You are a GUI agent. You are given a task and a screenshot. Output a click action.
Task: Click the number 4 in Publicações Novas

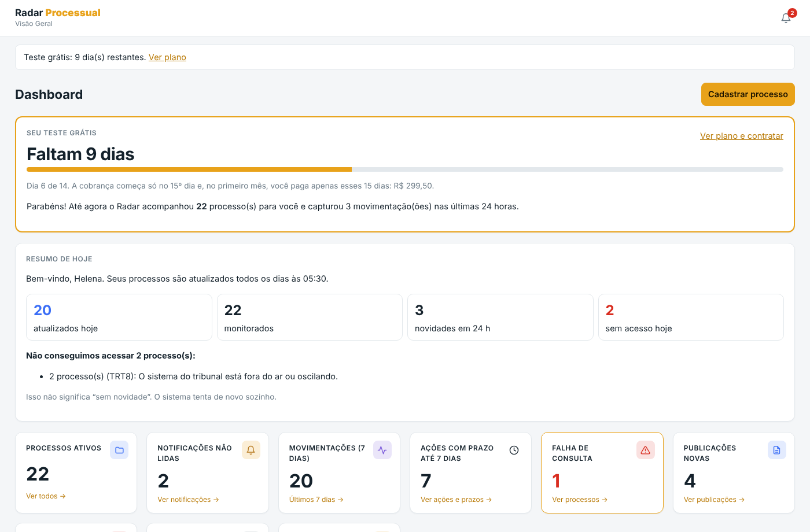tap(690, 481)
